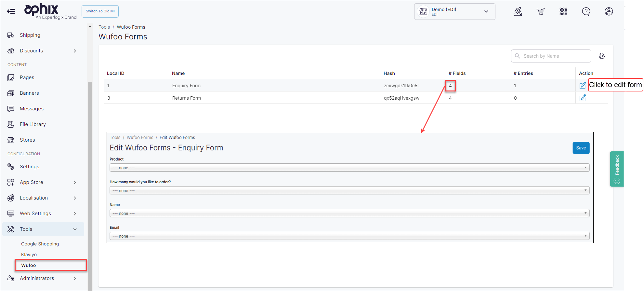Open the shopping cart icon in header
This screenshot has width=644, height=291.
coord(540,12)
